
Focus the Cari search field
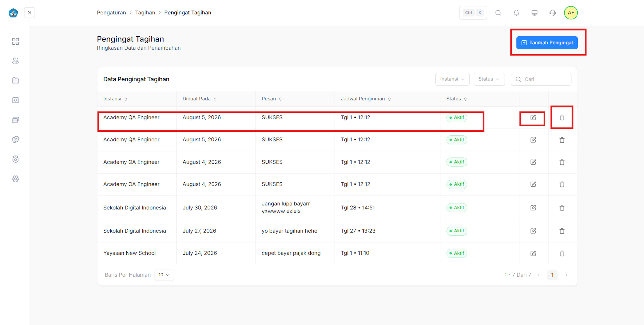(x=541, y=79)
